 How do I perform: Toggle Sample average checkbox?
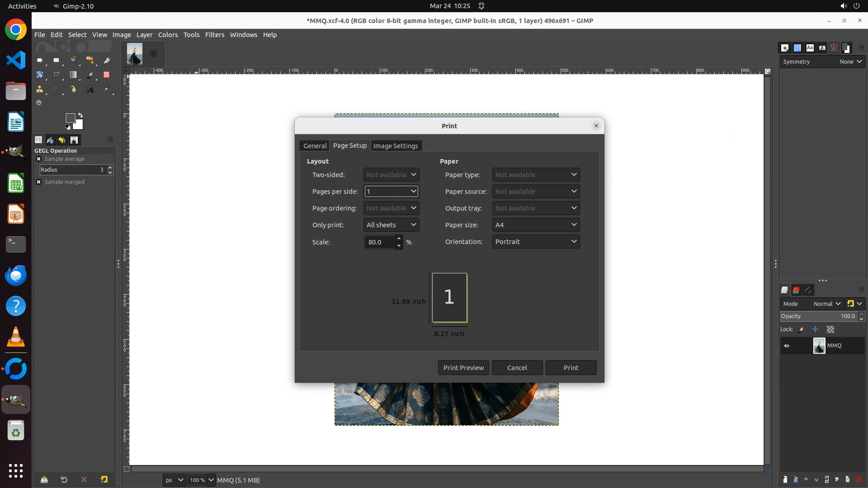39,159
